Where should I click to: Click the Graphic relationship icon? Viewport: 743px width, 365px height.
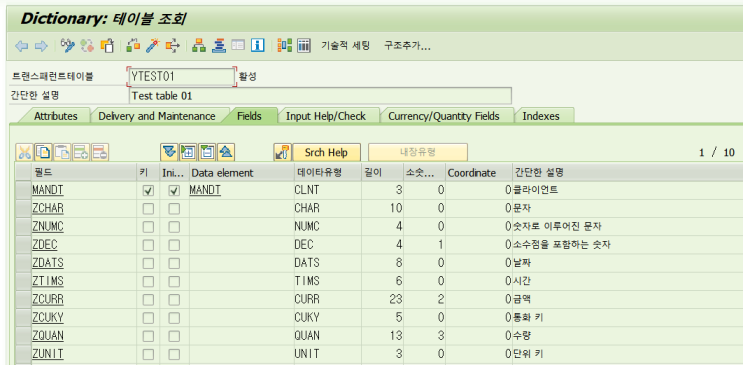point(284,46)
